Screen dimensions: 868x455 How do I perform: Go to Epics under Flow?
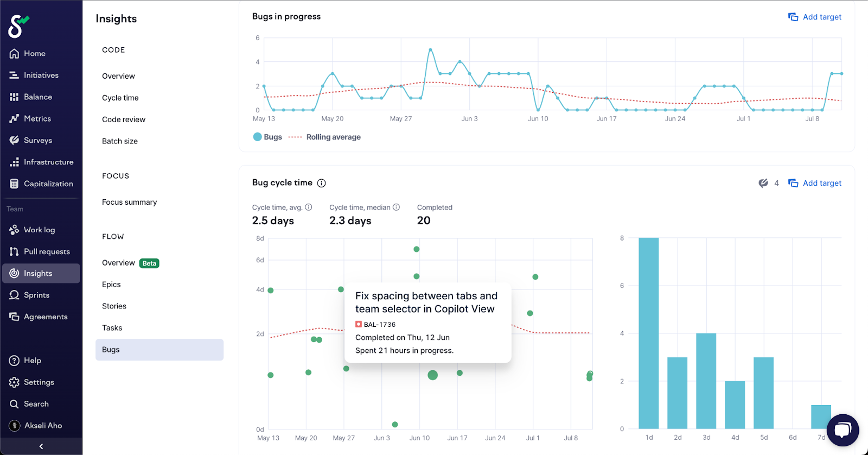(x=111, y=285)
